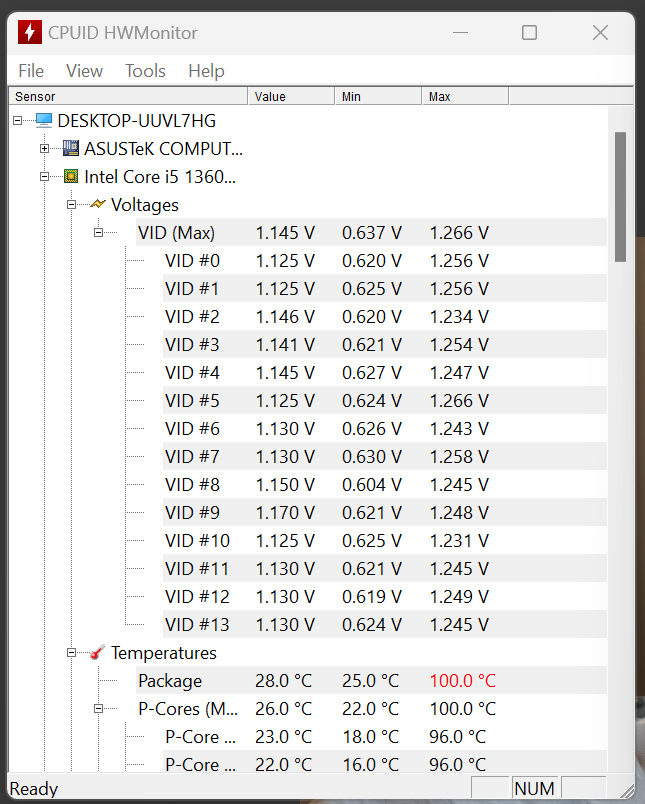Select the VID #10 row
645x804 pixels.
tap(385, 540)
